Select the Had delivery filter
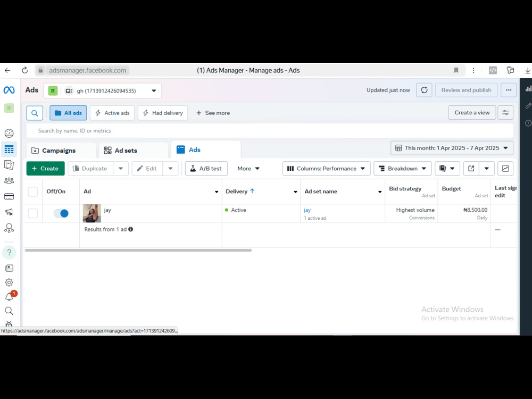 (x=163, y=113)
